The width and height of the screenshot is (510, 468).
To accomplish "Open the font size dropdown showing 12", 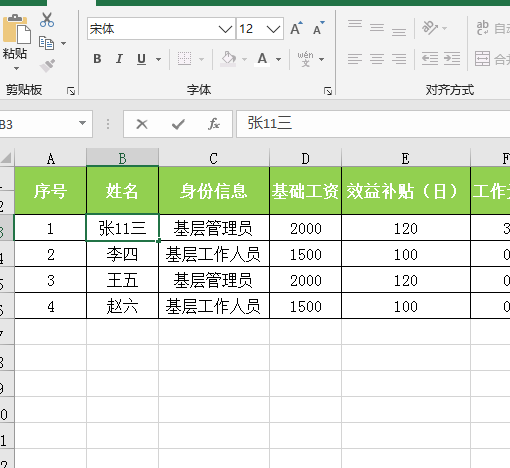I will 273,29.
